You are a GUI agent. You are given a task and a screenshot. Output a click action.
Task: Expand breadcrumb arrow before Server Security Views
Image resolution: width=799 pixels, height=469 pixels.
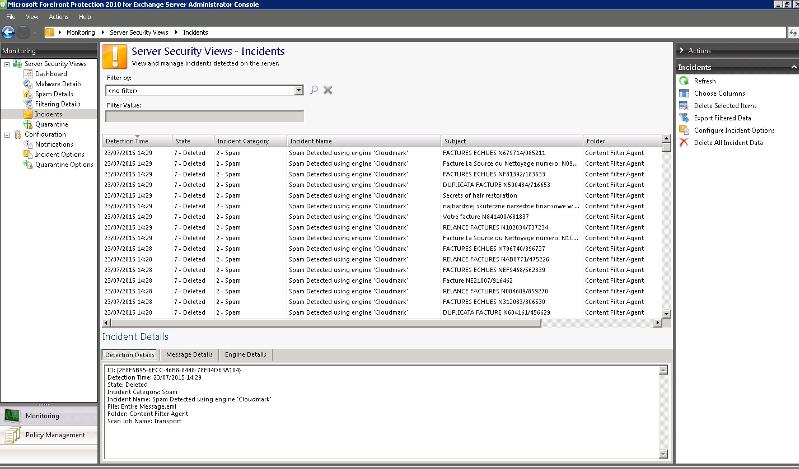click(103, 32)
